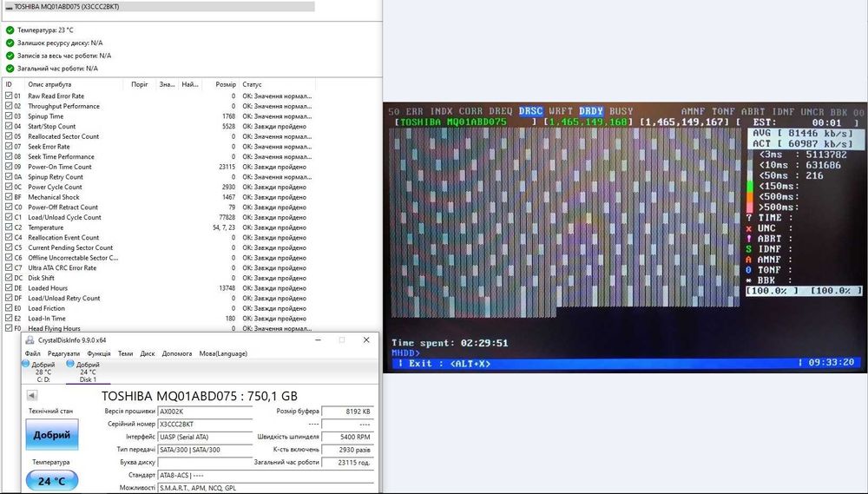
Task: Select the Mechanical Shock attribute row
Action: click(159, 197)
